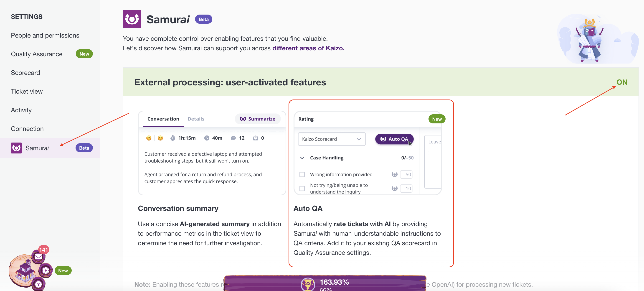The image size is (644, 291).
Task: Switch to the Details tab
Action: point(196,119)
